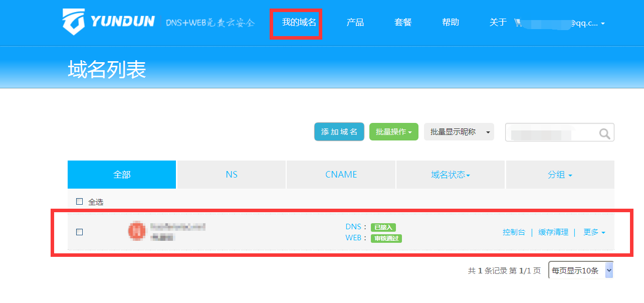The height and width of the screenshot is (303, 644).
Task: Open the 批量操作 dropdown
Action: point(393,132)
